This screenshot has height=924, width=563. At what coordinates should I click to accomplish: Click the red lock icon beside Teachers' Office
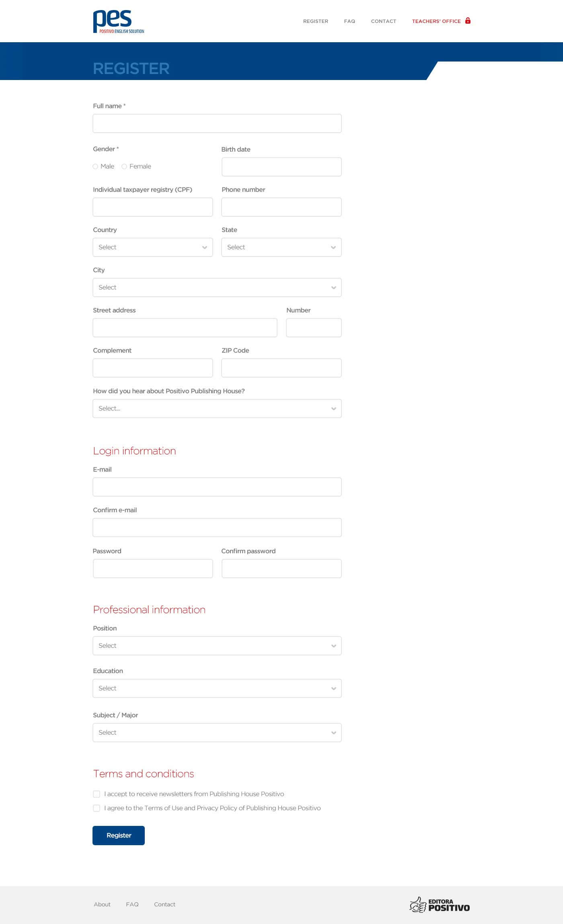pos(468,21)
